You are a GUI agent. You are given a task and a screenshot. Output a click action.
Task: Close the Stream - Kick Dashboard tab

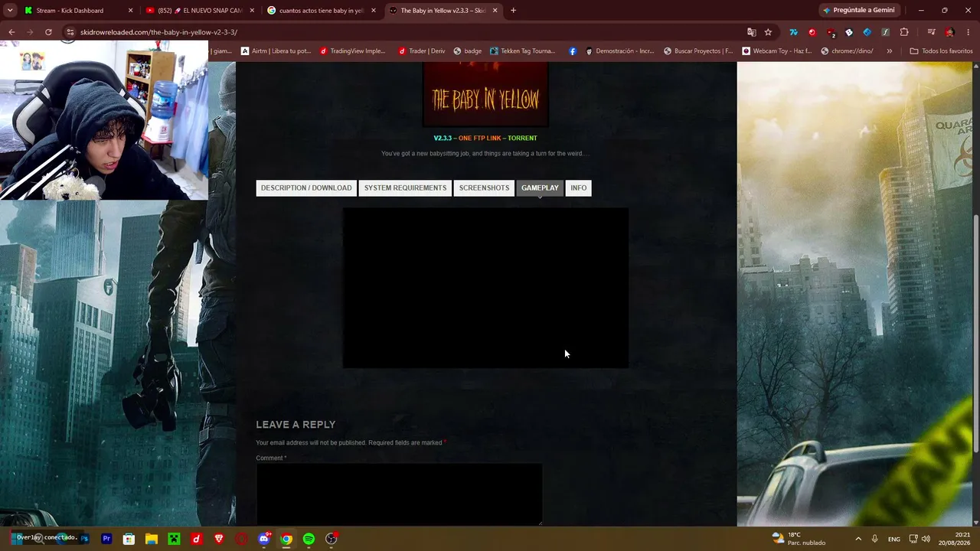pos(130,11)
